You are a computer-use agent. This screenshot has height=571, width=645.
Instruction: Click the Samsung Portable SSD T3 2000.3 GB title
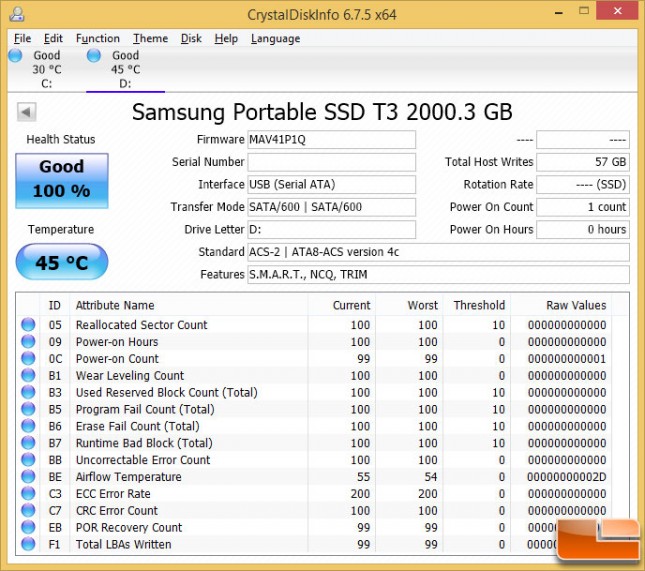click(322, 112)
